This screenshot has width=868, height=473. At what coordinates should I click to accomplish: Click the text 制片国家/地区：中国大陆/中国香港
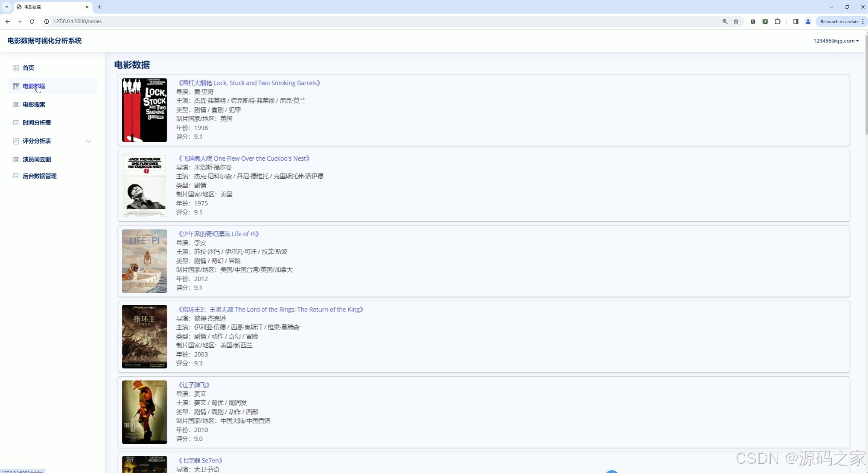tap(223, 421)
